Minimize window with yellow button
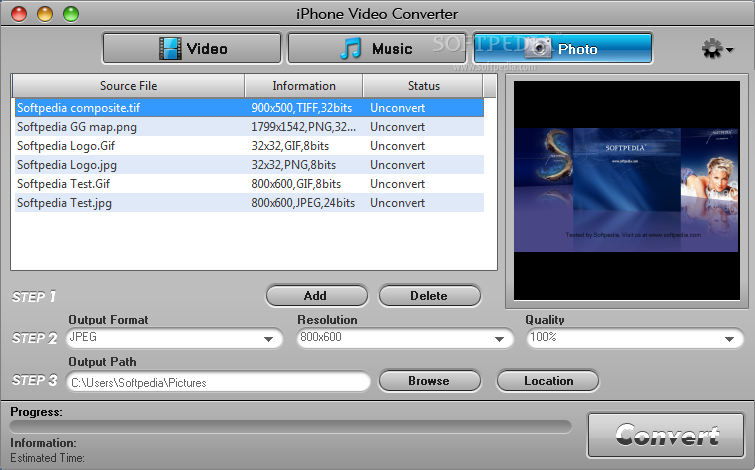755x470 pixels. (45, 13)
